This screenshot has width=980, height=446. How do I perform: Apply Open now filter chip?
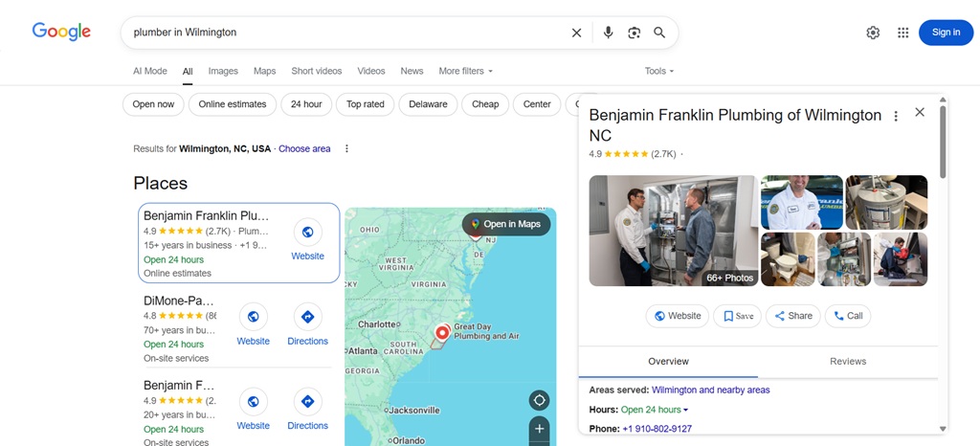pyautogui.click(x=153, y=104)
